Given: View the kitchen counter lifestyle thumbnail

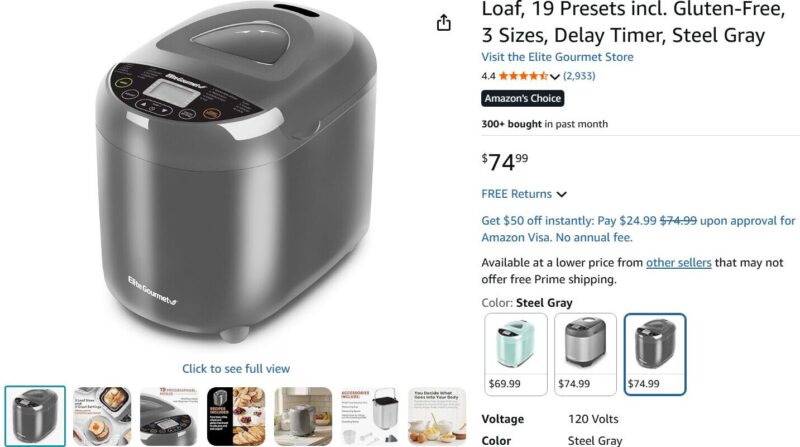Looking at the screenshot, I should [303, 416].
